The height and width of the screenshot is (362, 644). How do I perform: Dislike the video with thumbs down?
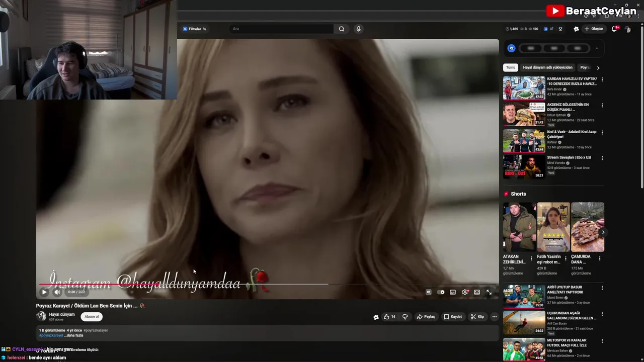pyautogui.click(x=405, y=317)
